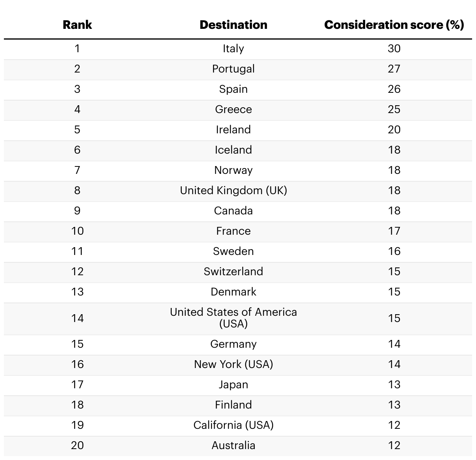Click the United States of America (USA) cell

(x=233, y=318)
